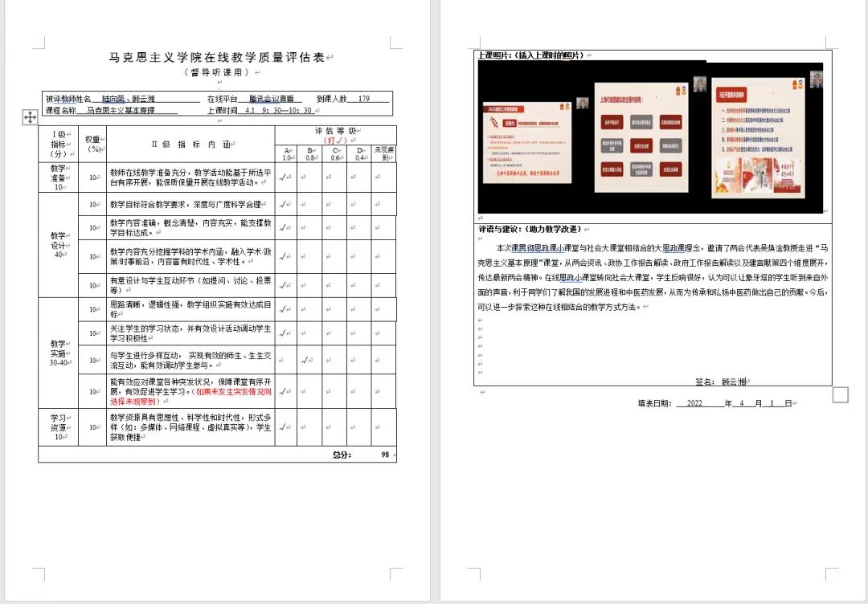Screen dimensions: 868x604
Task: Click the table resize handle below the comments box
Action: point(841,394)
